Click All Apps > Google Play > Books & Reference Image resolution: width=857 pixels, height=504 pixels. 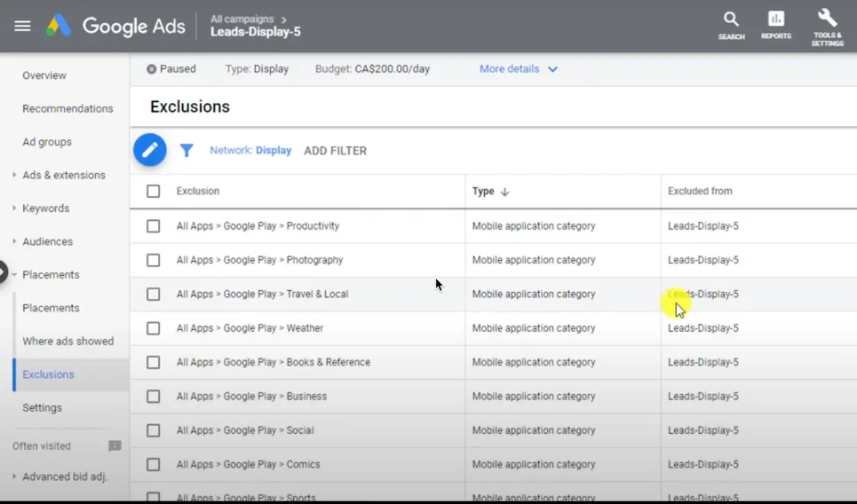[274, 363]
